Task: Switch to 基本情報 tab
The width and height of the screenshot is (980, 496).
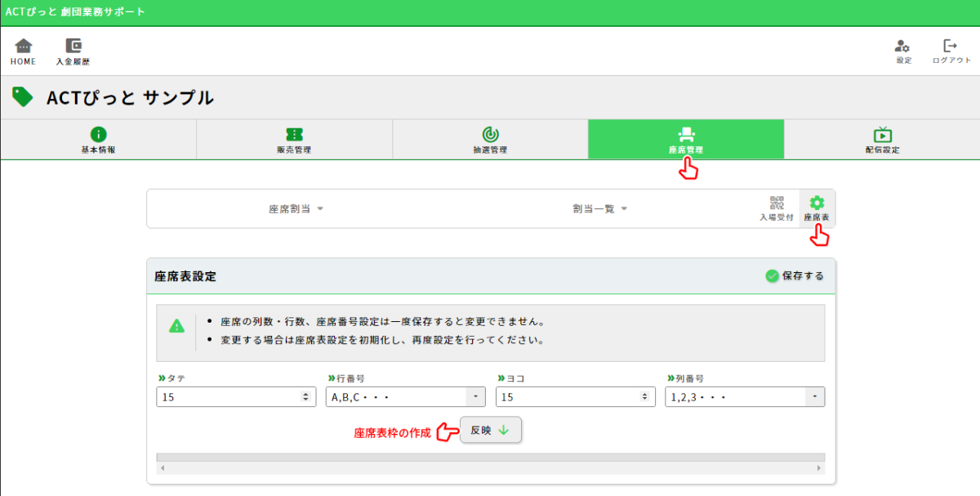Action: pos(98,140)
